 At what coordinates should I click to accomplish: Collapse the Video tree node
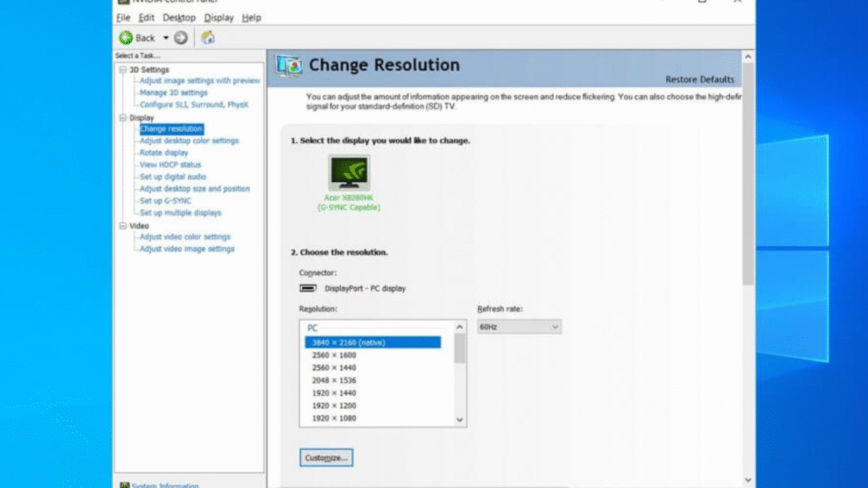pos(123,226)
